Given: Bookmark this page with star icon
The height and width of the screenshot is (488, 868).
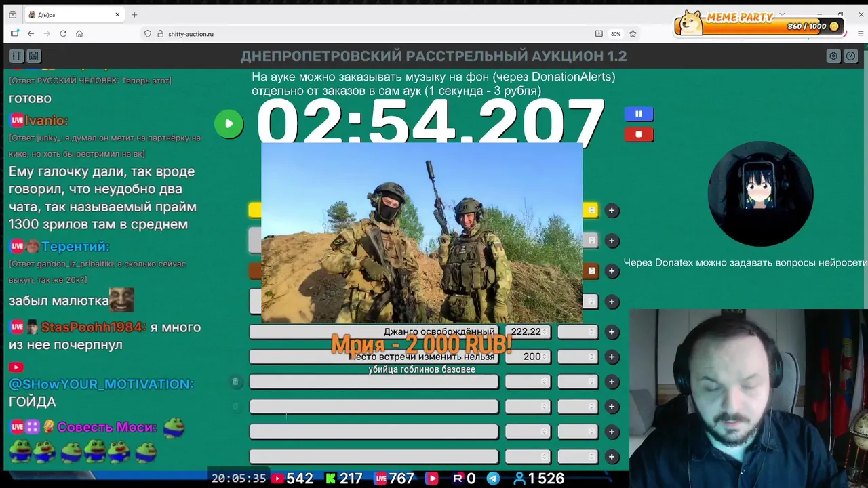Looking at the screenshot, I should click(x=633, y=33).
